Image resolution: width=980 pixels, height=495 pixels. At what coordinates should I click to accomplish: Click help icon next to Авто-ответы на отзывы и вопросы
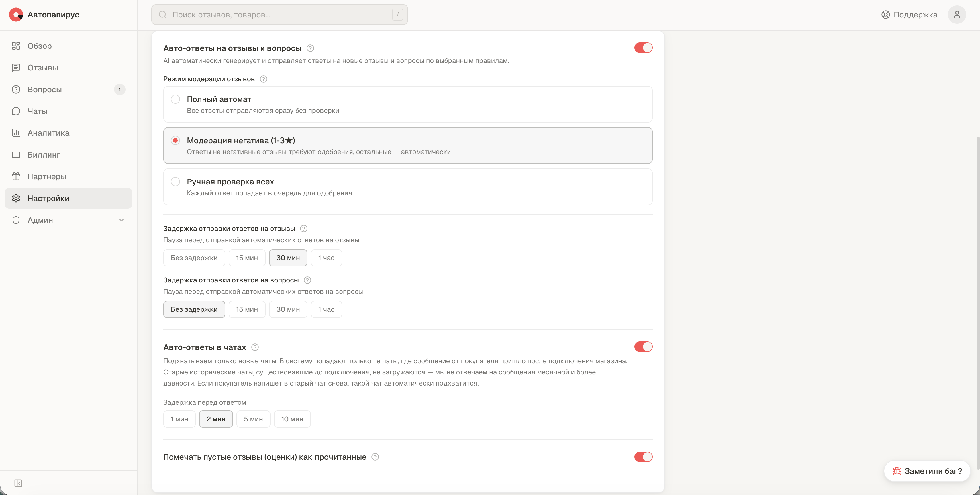click(x=310, y=48)
